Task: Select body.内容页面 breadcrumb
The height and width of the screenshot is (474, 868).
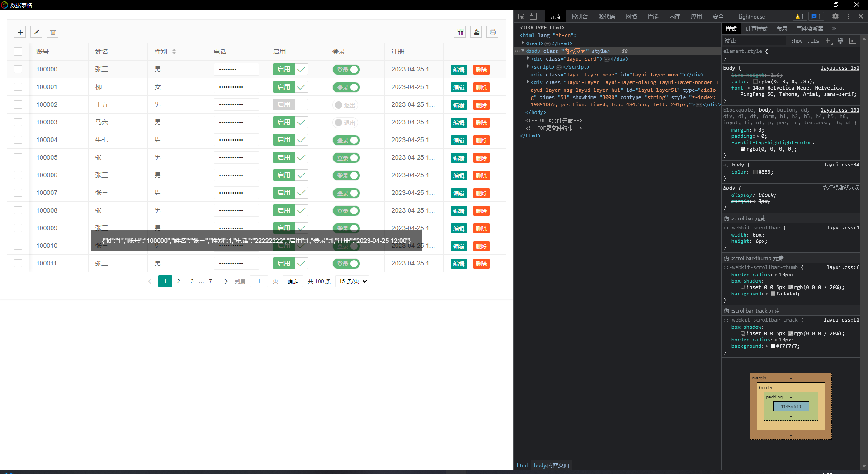Action: 552,465
